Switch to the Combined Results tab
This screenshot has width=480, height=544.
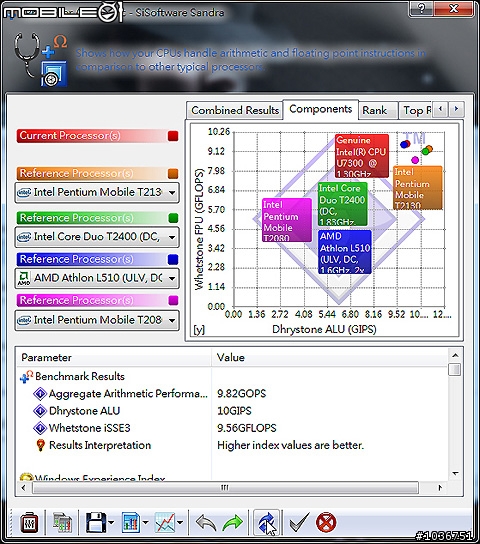pyautogui.click(x=235, y=110)
